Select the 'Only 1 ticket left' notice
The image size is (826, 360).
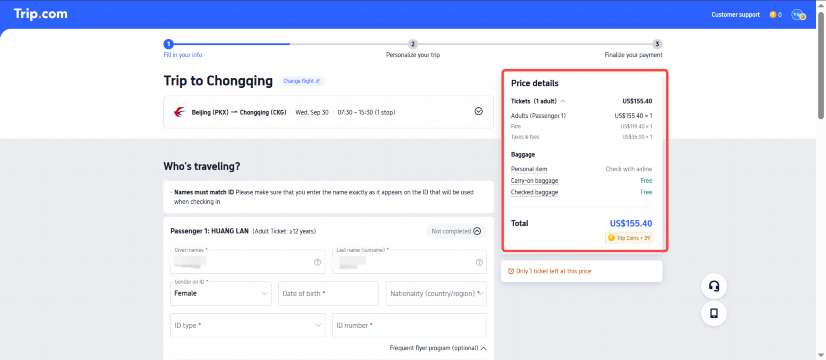point(582,271)
